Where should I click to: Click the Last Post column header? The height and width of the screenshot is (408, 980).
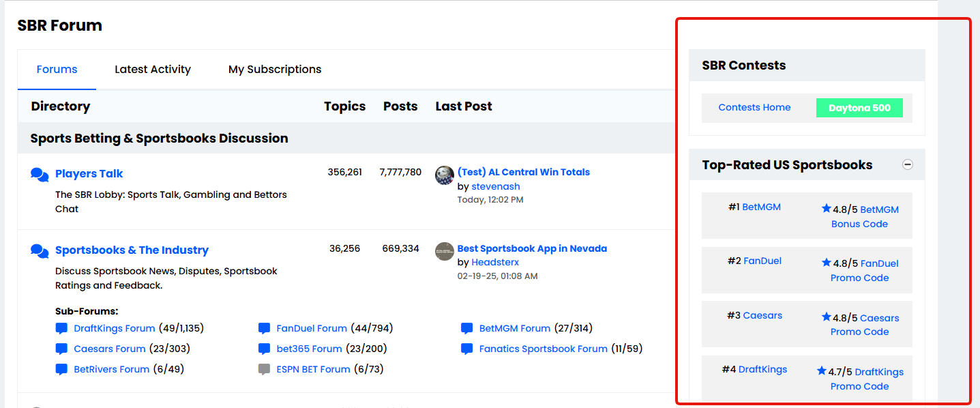(464, 106)
